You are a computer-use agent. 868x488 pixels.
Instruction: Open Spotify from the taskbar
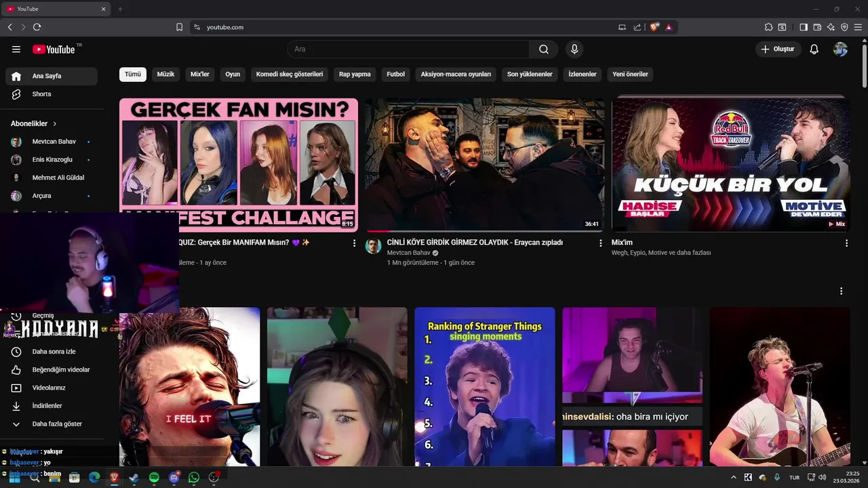tap(154, 477)
